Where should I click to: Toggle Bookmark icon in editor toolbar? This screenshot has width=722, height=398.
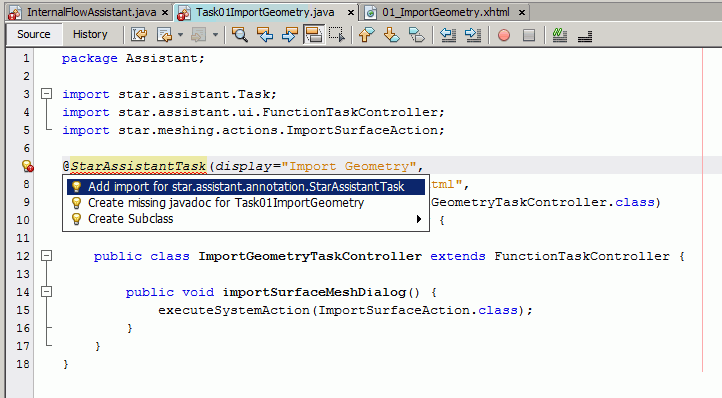416,35
